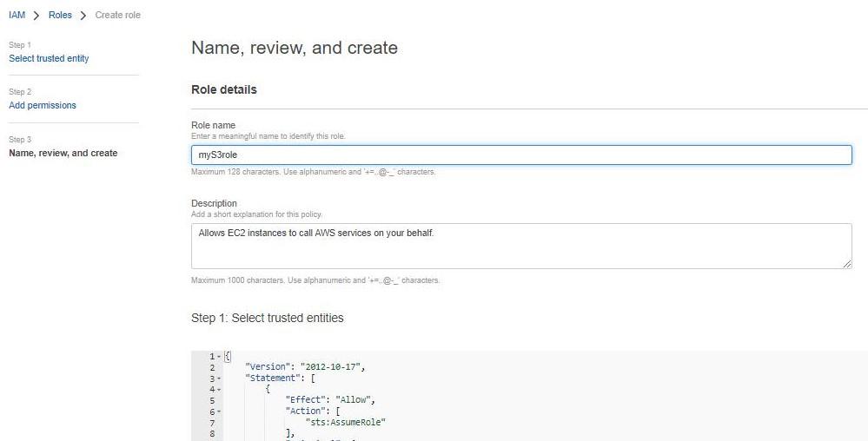
Task: Open the Roles breadcrumb link
Action: point(60,15)
